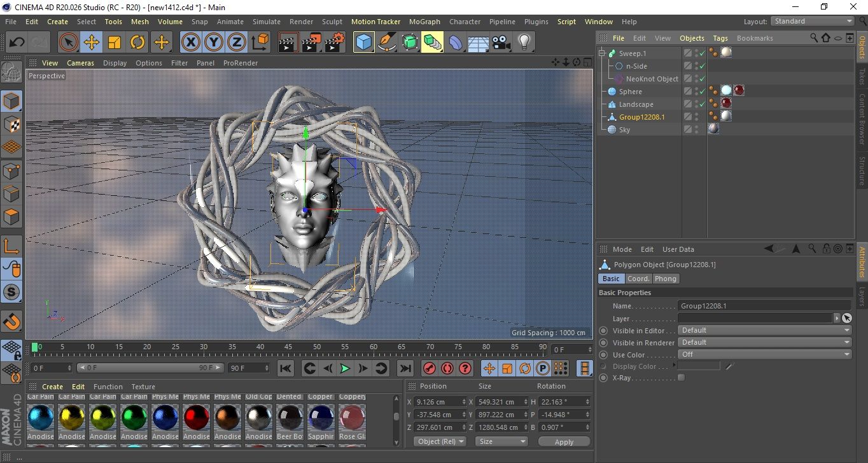Click the Undo arrow icon
The width and height of the screenshot is (868, 463).
pos(17,43)
